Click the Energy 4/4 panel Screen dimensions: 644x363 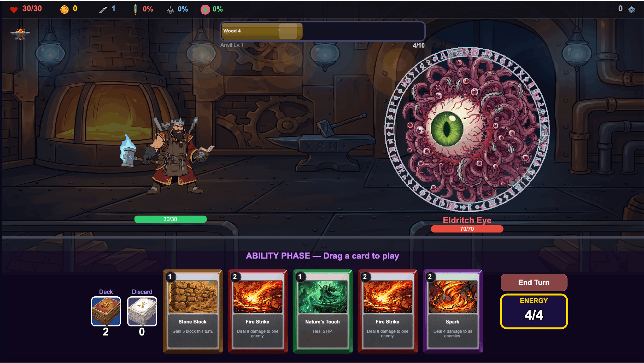point(534,311)
